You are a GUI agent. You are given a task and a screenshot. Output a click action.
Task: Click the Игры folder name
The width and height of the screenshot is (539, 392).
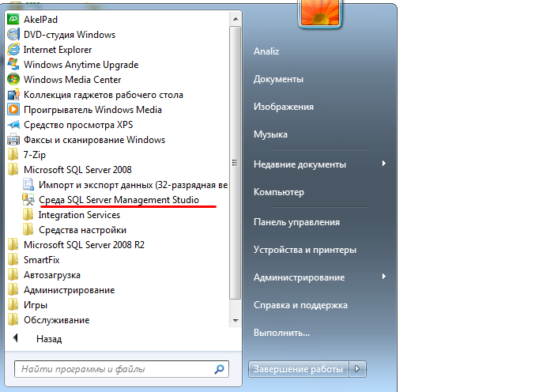point(36,305)
